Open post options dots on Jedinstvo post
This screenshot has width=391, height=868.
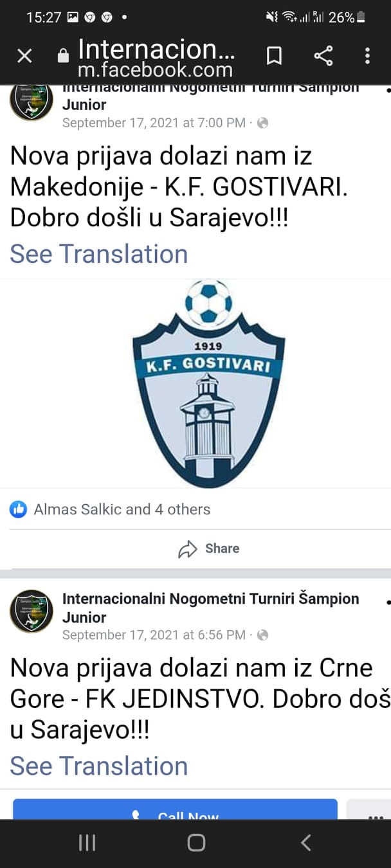pos(388,602)
